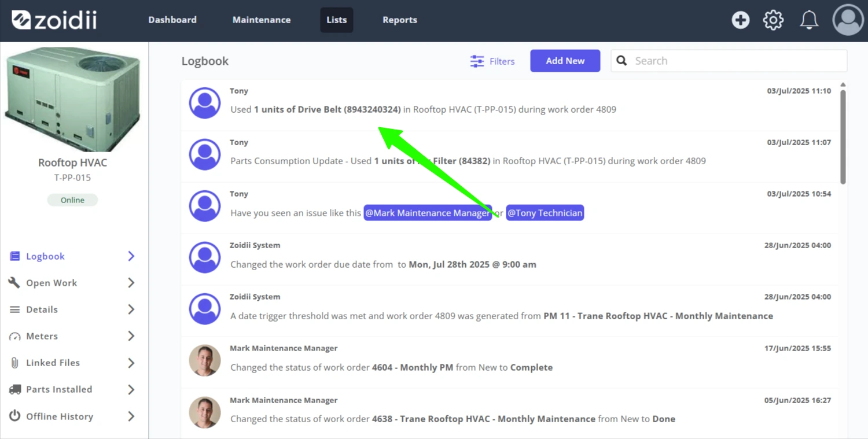The width and height of the screenshot is (868, 439).
Task: Click the plus icon in the top bar
Action: (x=741, y=20)
